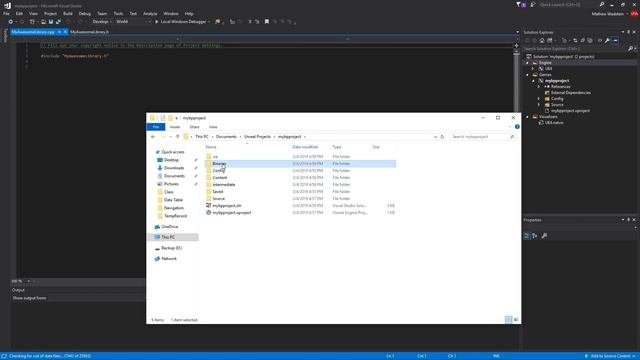The width and height of the screenshot is (640, 360).
Task: Click the notifications flag icon in title bar
Action: click(x=519, y=4)
